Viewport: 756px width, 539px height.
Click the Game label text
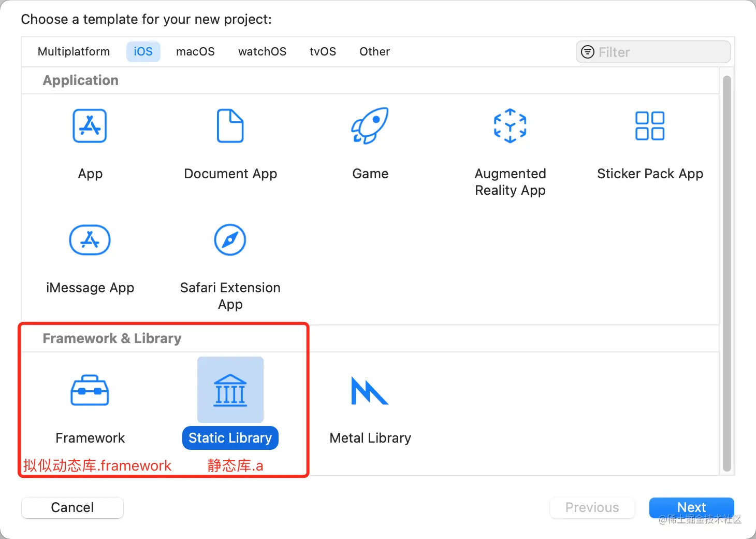pos(370,174)
